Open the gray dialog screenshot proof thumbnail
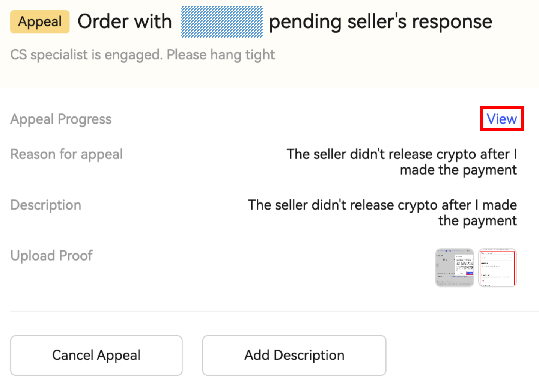539x392 pixels. (455, 268)
